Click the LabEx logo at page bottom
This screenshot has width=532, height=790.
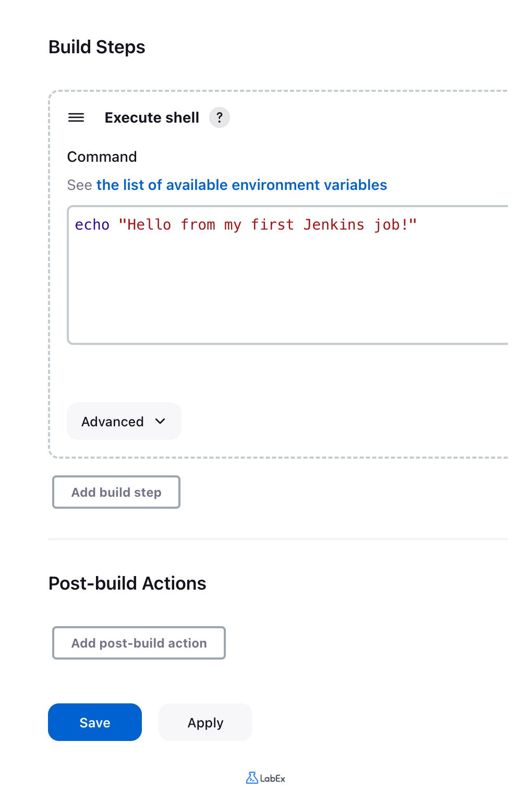265,777
